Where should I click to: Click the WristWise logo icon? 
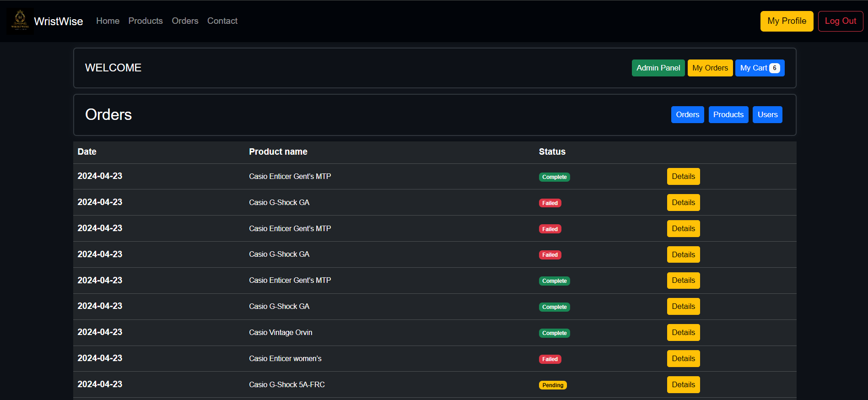pyautogui.click(x=20, y=21)
